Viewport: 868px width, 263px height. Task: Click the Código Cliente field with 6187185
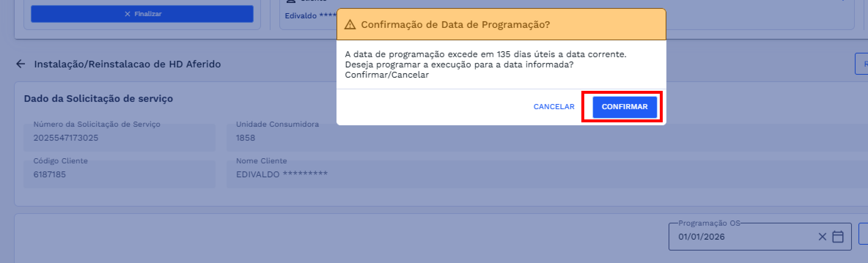119,174
